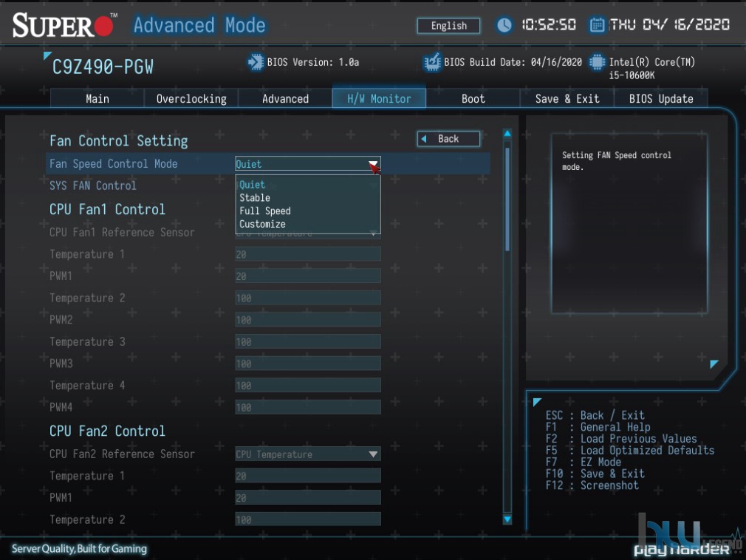746x560 pixels.
Task: Click the scroll up arrow of the settings list
Action: [x=507, y=134]
